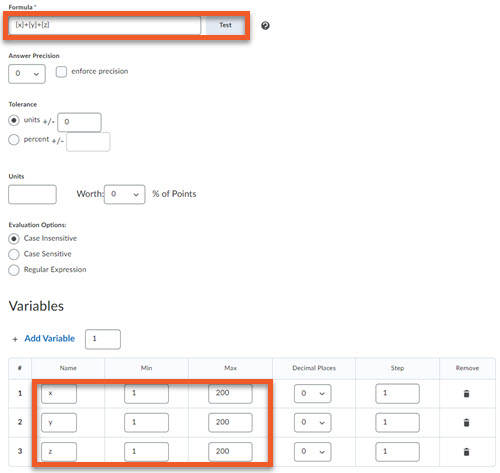Open the Worth percent of points dropdown
Viewport: 500px width, 473px height.
[125, 194]
